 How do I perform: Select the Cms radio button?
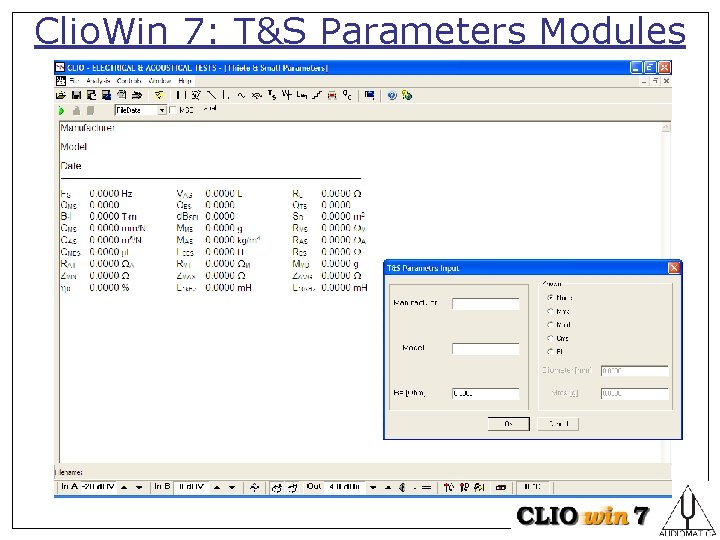pyautogui.click(x=550, y=338)
